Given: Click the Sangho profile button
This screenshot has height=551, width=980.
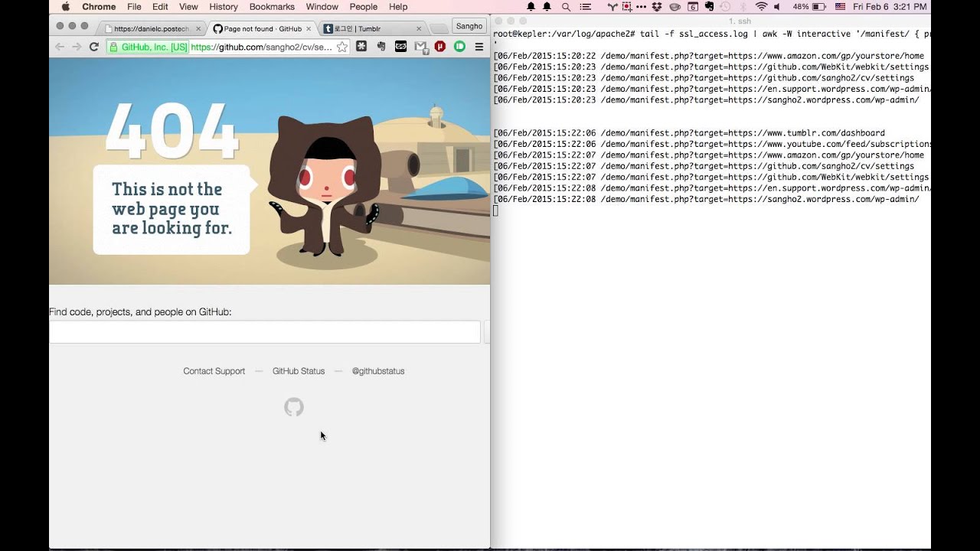Looking at the screenshot, I should click(x=469, y=26).
